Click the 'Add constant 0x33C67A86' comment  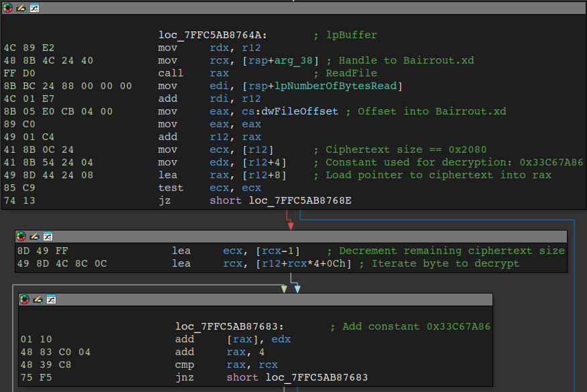coord(410,326)
